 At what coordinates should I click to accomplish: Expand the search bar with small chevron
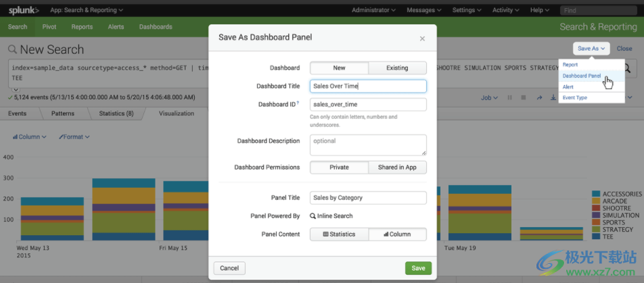coord(16,89)
